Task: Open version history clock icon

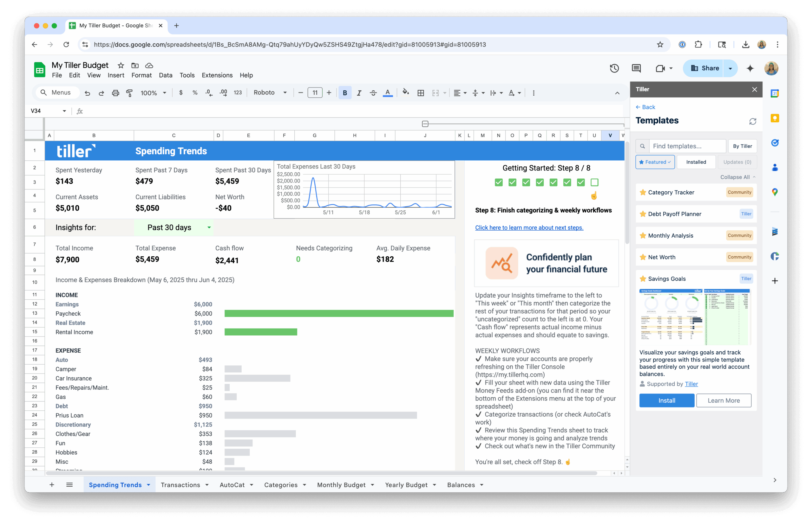Action: point(614,68)
